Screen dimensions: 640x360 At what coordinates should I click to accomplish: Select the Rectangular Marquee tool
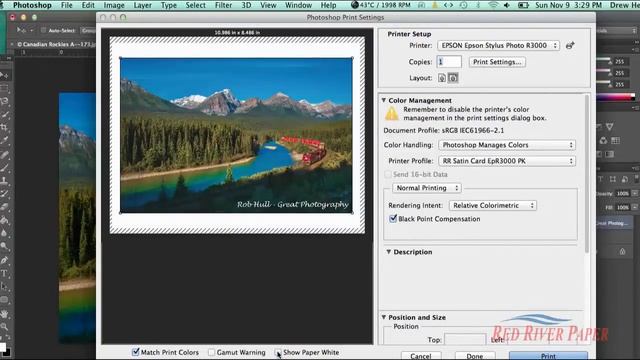4,88
